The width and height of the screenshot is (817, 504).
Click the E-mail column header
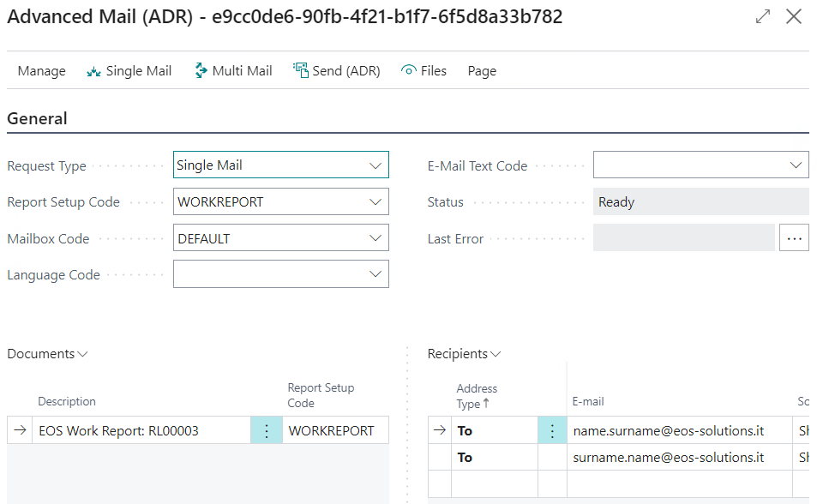pyautogui.click(x=588, y=401)
